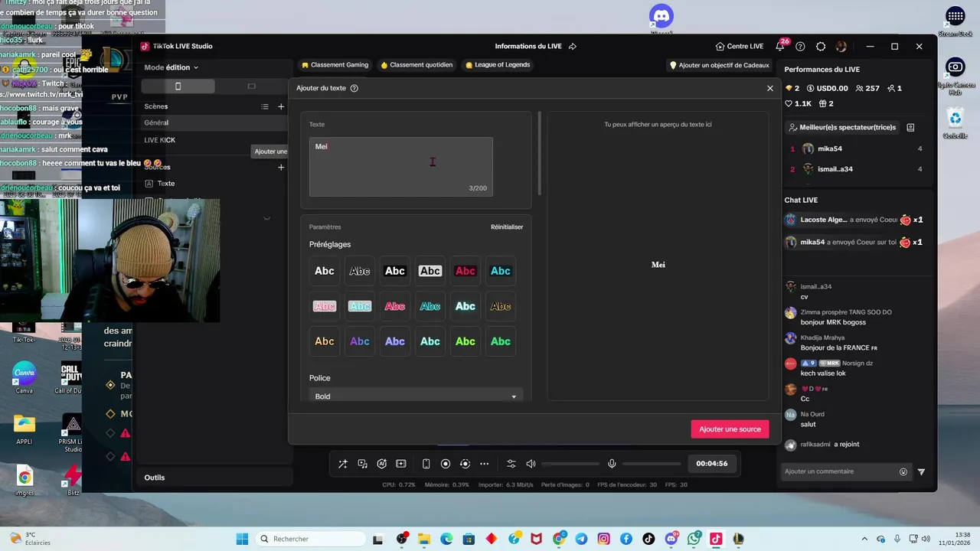
Task: Adjust the speaker volume slider
Action: [x=570, y=464]
